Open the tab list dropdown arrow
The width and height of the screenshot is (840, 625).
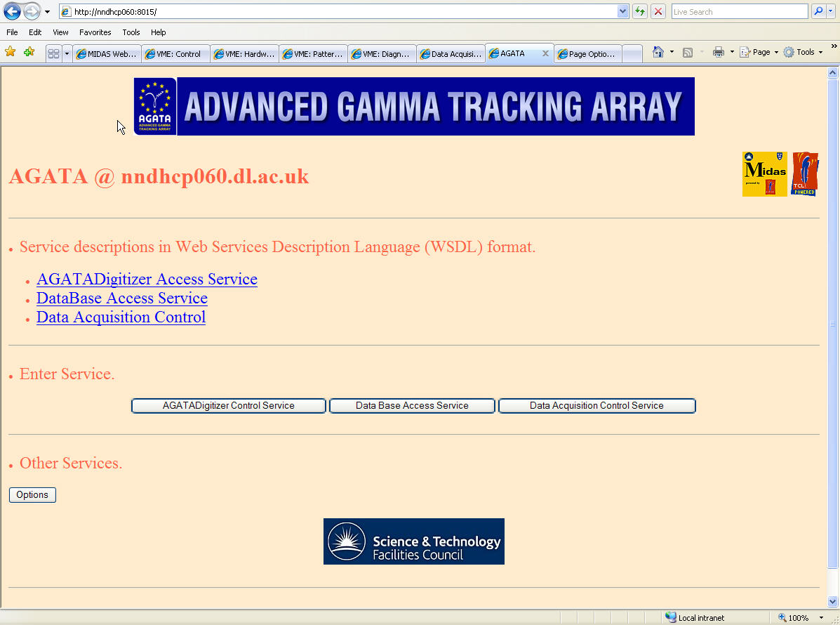coord(67,53)
